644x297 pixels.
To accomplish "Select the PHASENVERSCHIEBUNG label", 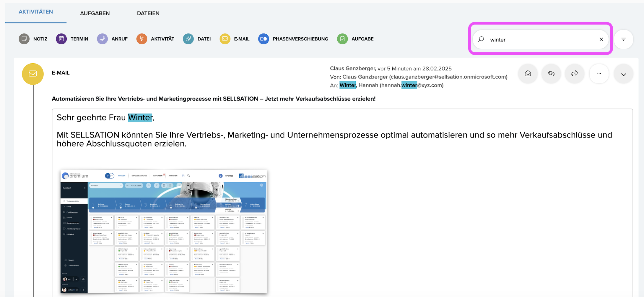I will click(x=300, y=39).
